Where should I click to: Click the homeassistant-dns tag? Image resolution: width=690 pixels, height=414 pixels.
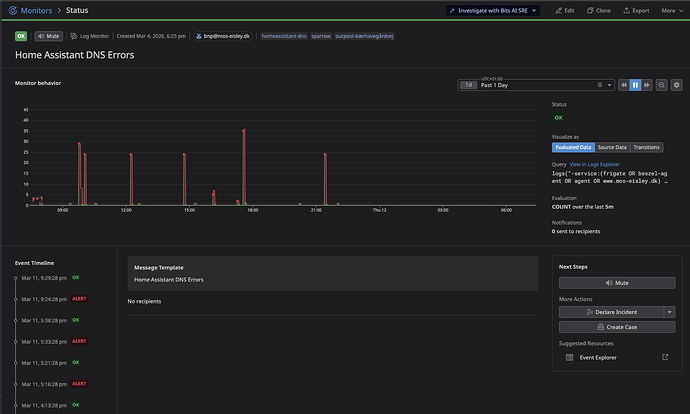[x=284, y=36]
